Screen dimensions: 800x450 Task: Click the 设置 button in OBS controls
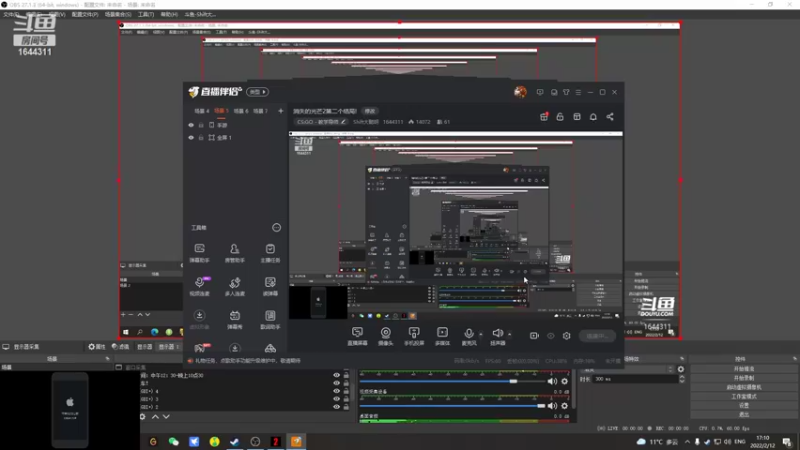[x=743, y=406]
